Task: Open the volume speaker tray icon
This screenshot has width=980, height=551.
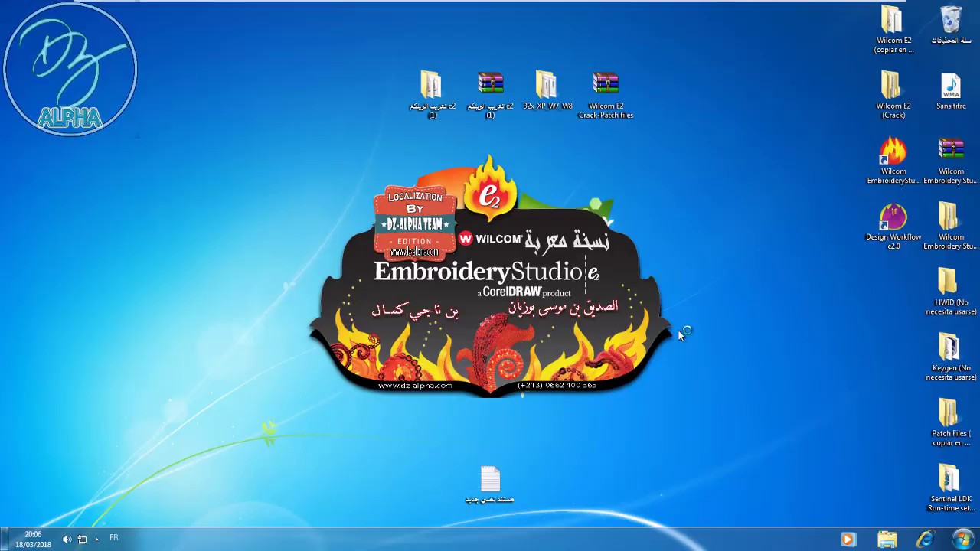Action: [67, 540]
